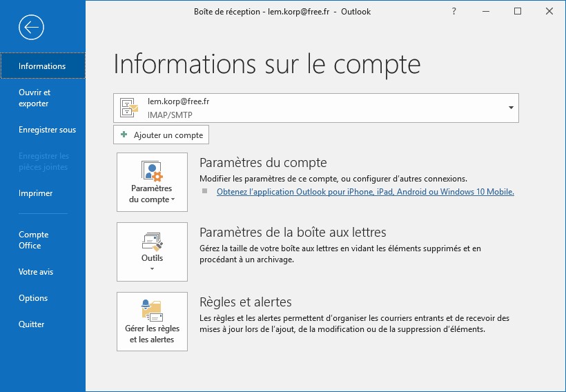This screenshot has height=392, width=566.
Task: Select Compte Office in the sidebar
Action: 34,240
